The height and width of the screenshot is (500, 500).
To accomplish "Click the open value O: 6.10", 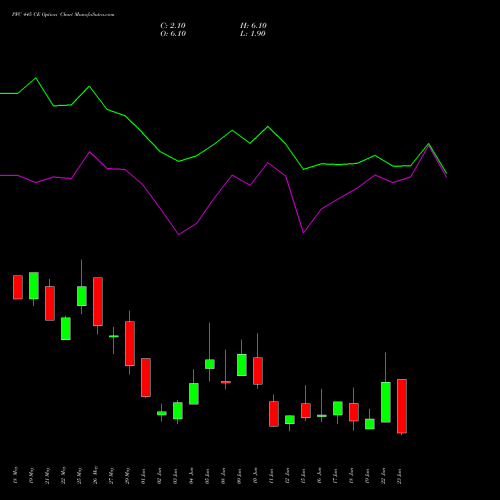I will tap(173, 34).
